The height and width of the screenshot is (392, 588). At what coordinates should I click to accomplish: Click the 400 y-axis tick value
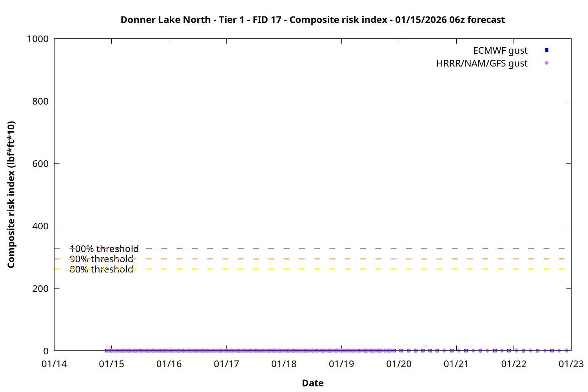click(x=40, y=226)
